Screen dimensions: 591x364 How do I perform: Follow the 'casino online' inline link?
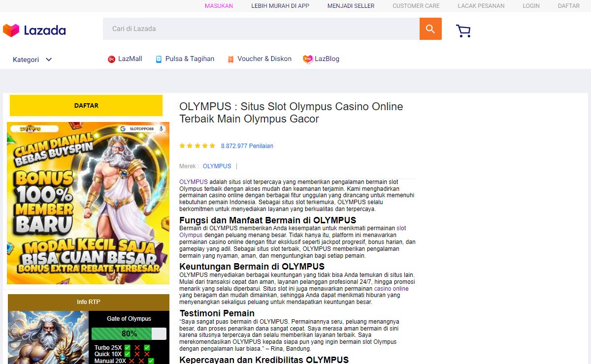pyautogui.click(x=392, y=289)
